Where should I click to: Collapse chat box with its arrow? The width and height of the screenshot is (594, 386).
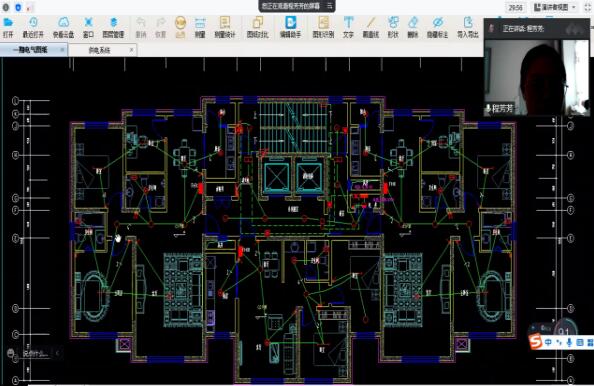(x=58, y=353)
